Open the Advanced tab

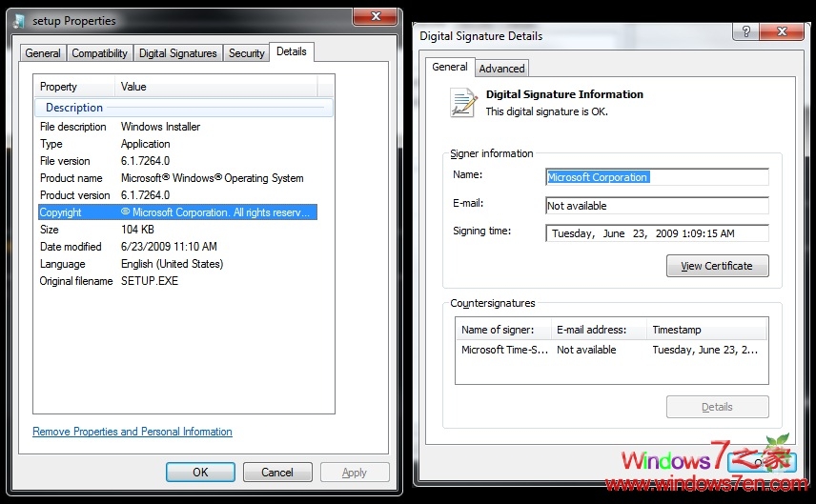pyautogui.click(x=501, y=69)
